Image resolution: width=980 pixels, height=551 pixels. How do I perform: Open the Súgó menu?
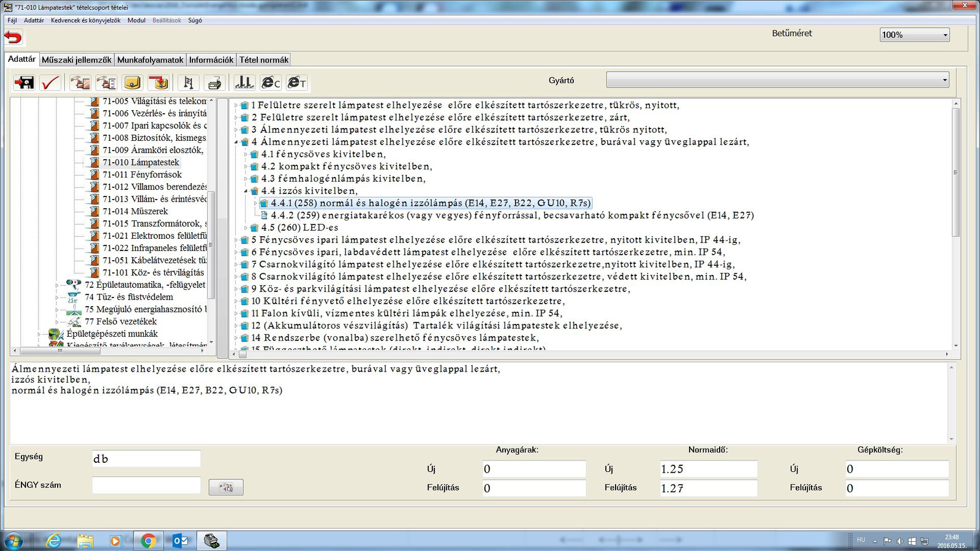tap(195, 20)
